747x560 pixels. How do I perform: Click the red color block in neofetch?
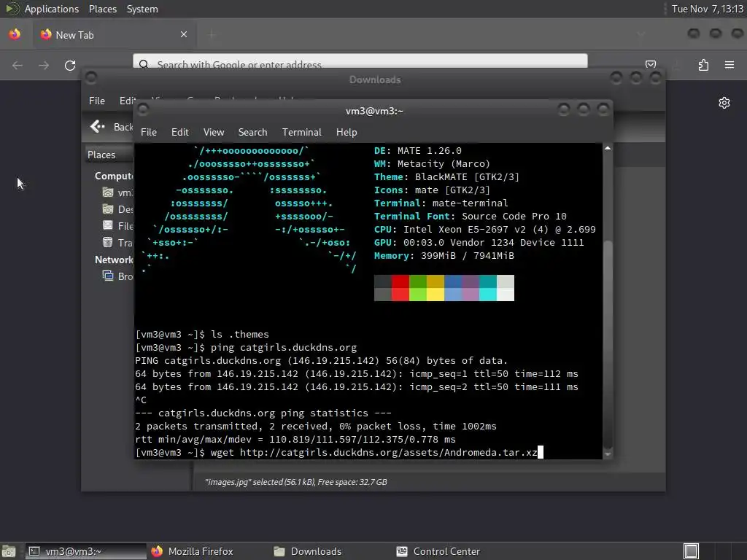[400, 287]
